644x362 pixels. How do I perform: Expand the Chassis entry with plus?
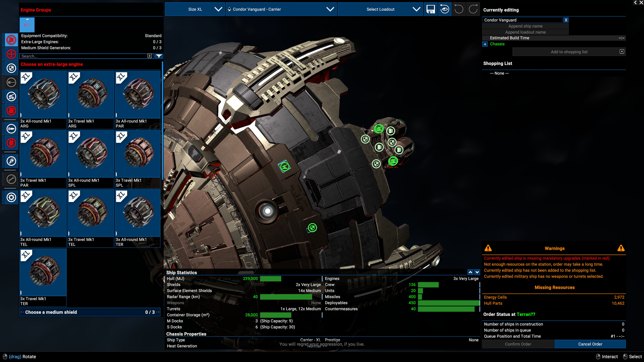(x=485, y=44)
